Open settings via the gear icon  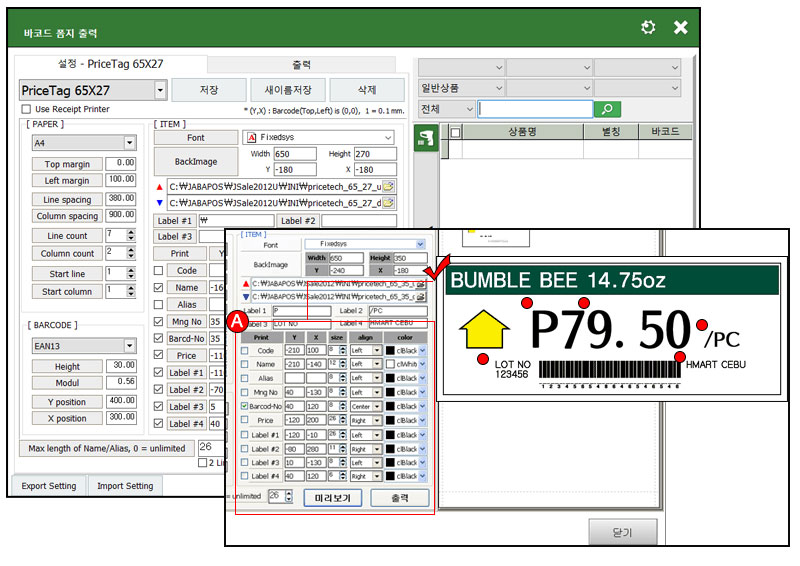(647, 27)
